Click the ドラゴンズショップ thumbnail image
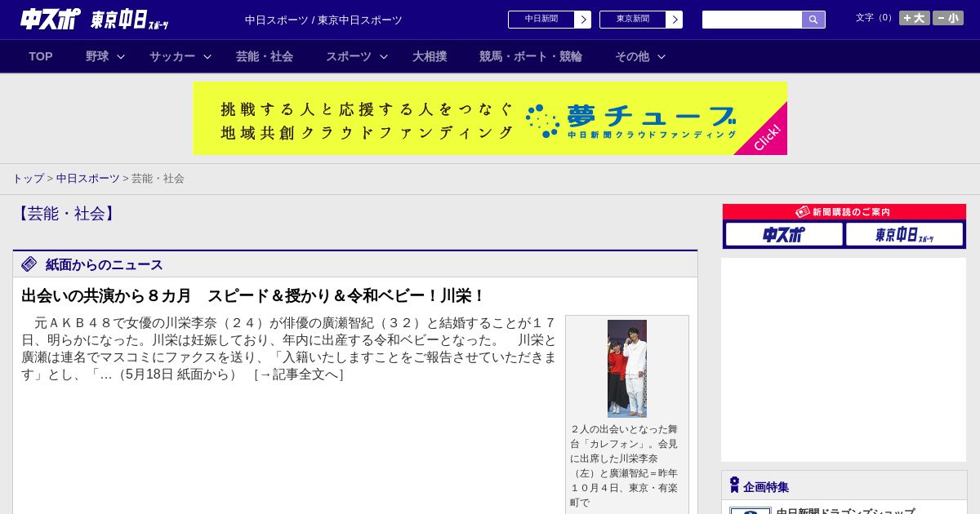Screen dimensions: 980x514 (751, 511)
